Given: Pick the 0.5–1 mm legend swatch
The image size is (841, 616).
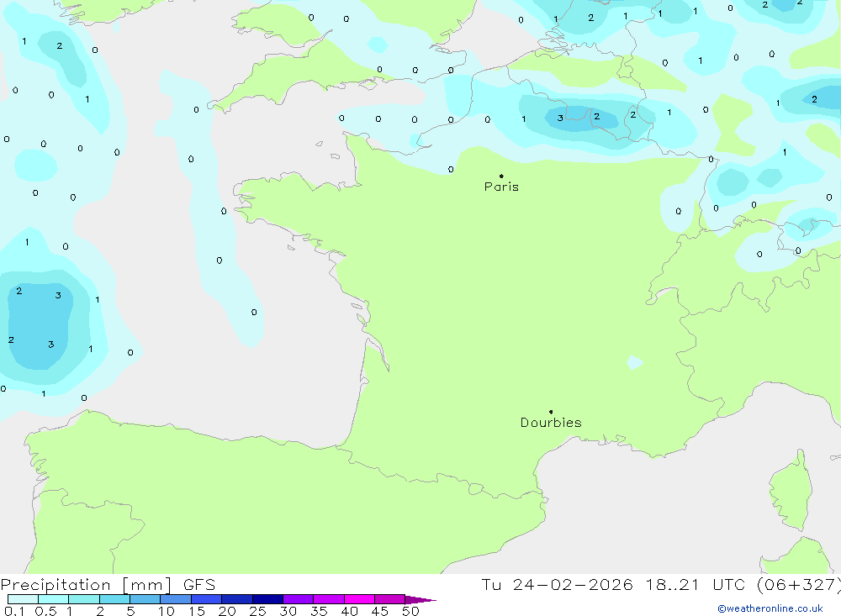Looking at the screenshot, I should click(54, 599).
